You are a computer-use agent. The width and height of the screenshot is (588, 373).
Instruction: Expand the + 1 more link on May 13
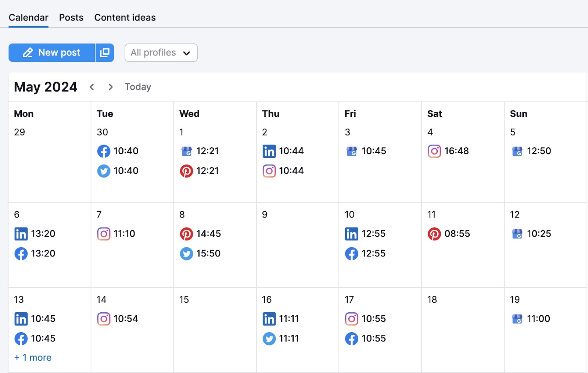click(x=33, y=357)
